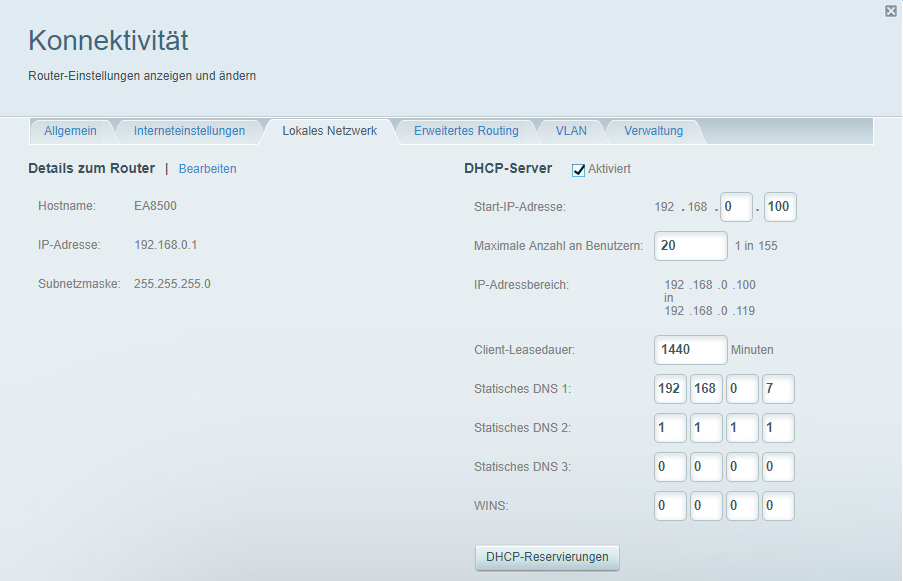
Task: Toggle the DHCP-Server Aktiviert checkbox
Action: tap(578, 170)
